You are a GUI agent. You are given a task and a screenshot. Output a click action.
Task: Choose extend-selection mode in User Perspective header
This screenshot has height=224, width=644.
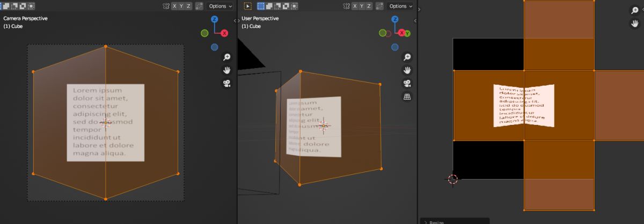coord(270,6)
